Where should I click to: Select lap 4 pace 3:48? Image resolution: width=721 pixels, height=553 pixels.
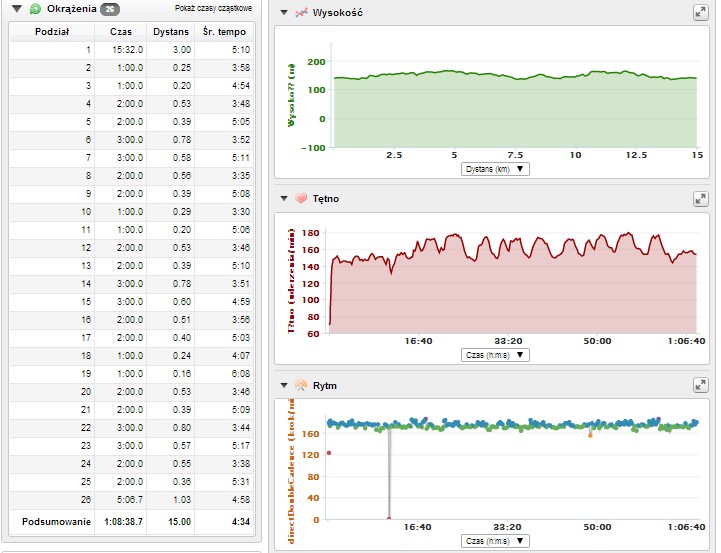click(x=241, y=103)
